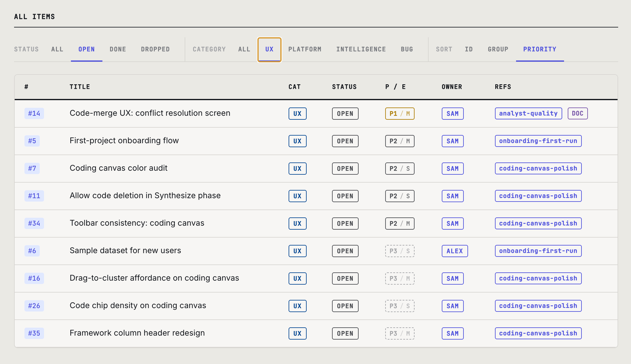Click the OWNER column header
This screenshot has height=364, width=631.
point(452,87)
